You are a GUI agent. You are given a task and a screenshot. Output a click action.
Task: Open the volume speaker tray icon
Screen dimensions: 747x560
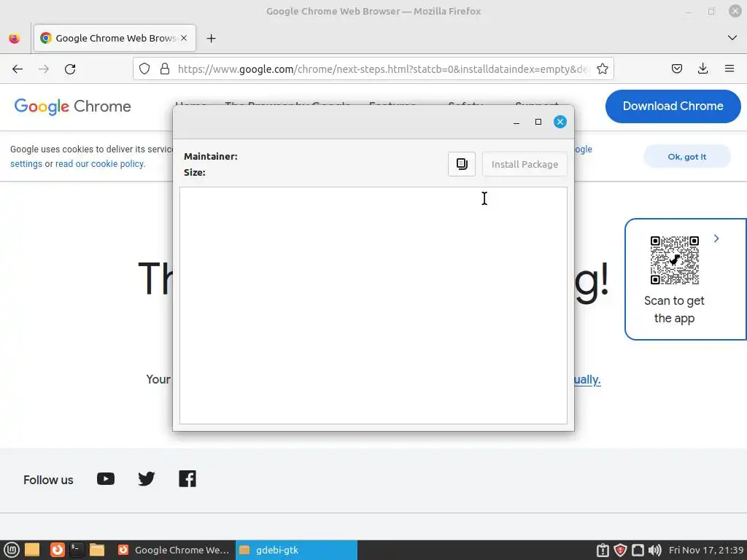coord(655,550)
